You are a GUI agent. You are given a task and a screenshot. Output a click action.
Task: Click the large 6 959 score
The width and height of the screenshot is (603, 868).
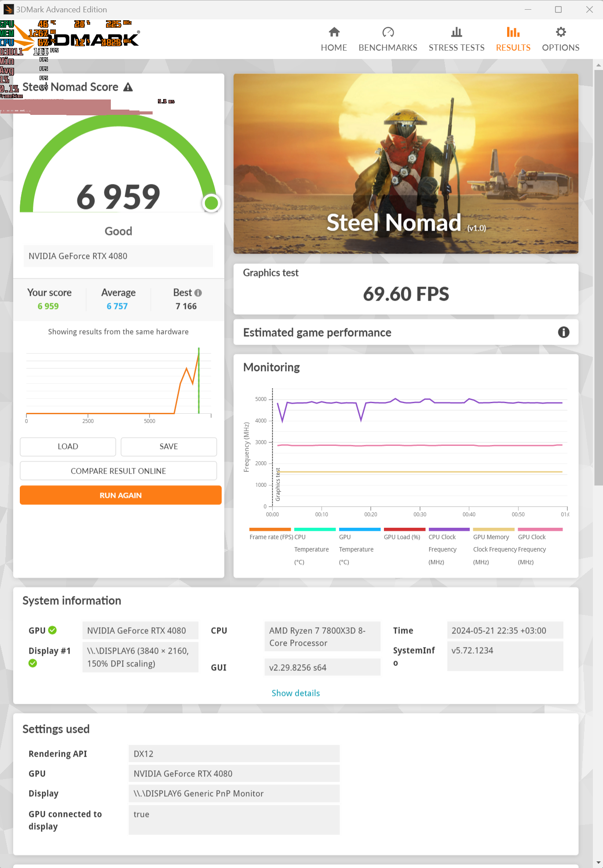pyautogui.click(x=118, y=196)
